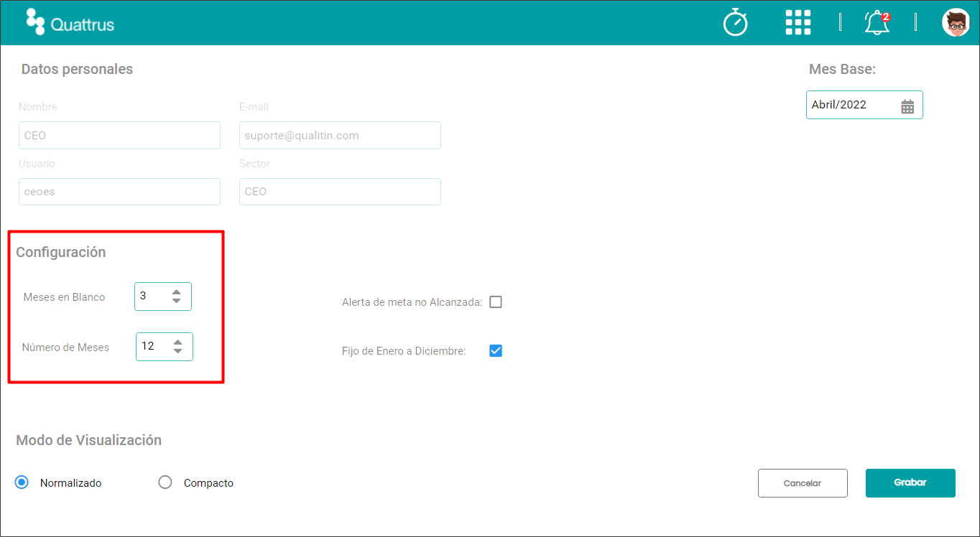Focus the E-mail input field
The image size is (980, 537).
[x=340, y=135]
